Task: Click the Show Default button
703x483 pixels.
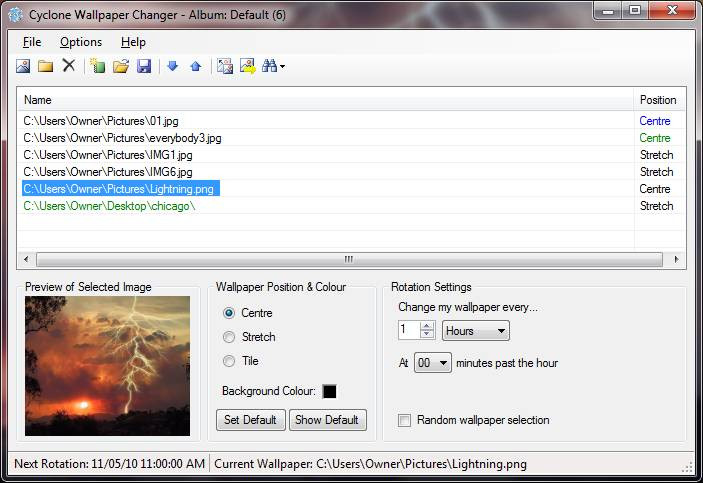Action: click(x=327, y=420)
